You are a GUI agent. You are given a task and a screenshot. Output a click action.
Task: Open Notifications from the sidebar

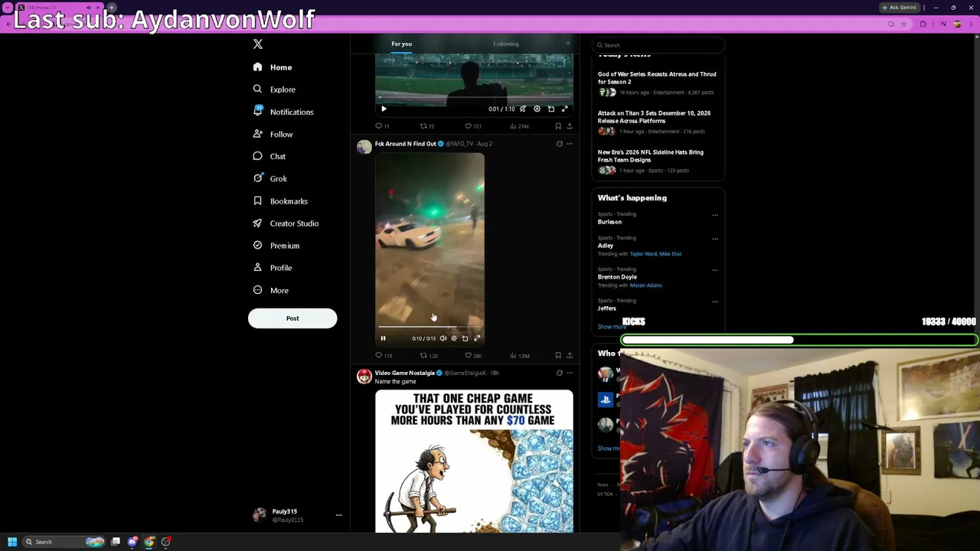click(x=283, y=112)
